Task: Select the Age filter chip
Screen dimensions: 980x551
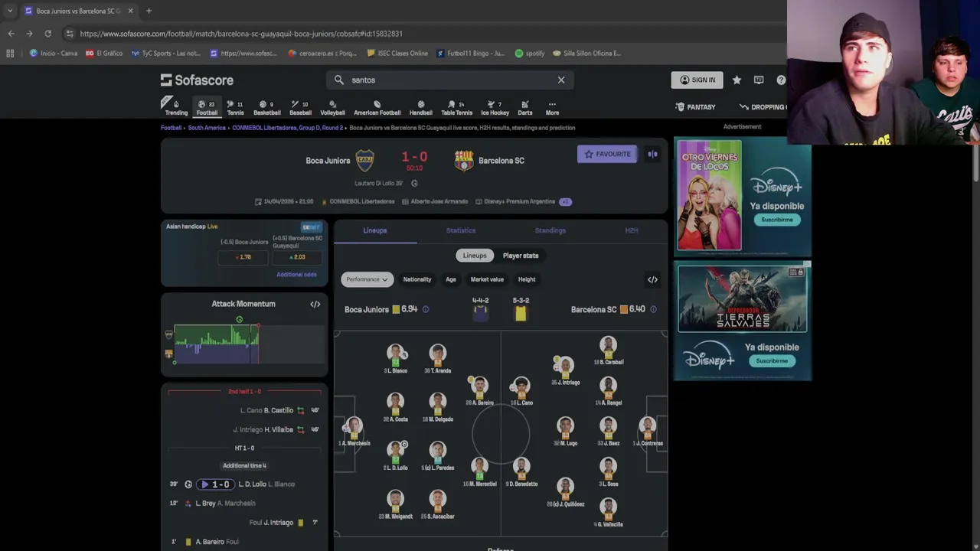Action: click(x=451, y=279)
